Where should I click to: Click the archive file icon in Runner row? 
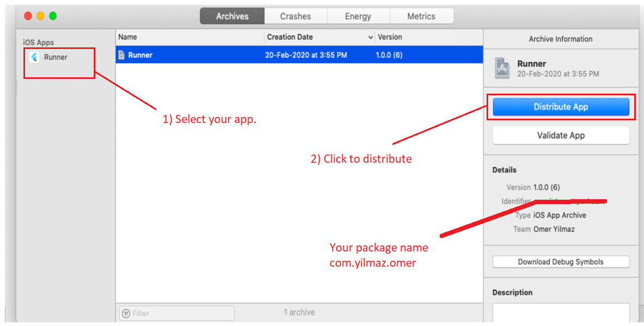pyautogui.click(x=121, y=55)
